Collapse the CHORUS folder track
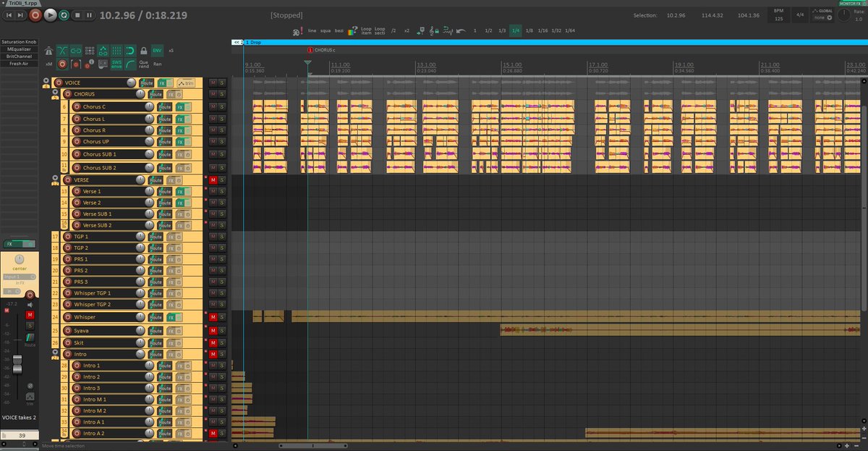 [55, 92]
